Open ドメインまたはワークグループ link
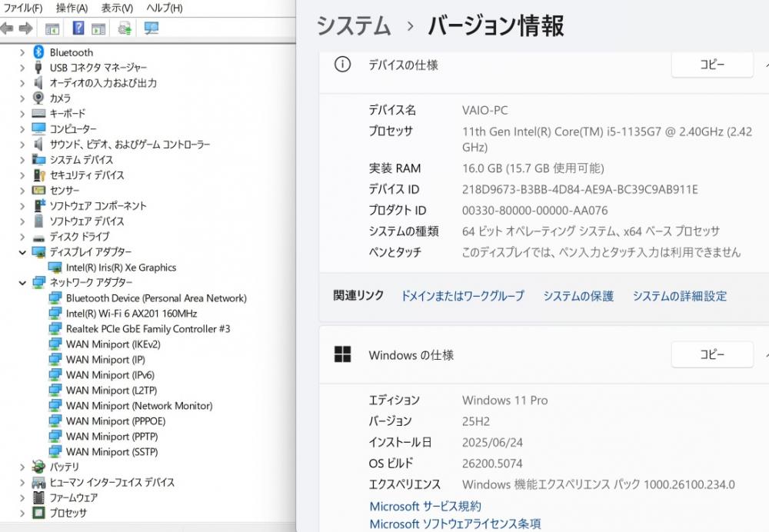This screenshot has height=532, width=769. (462, 296)
